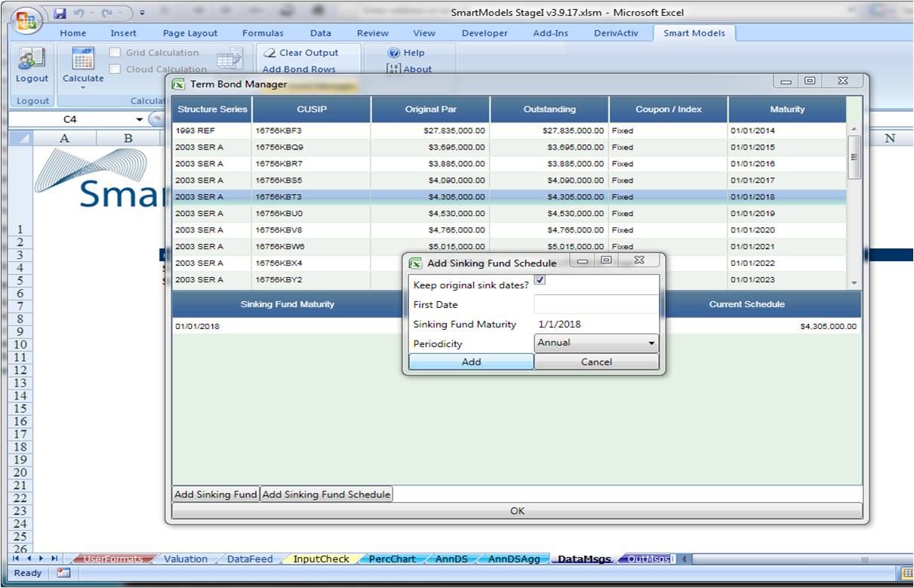The image size is (914, 588).
Task: Click the table export icon in ribbon
Action: click(x=229, y=60)
